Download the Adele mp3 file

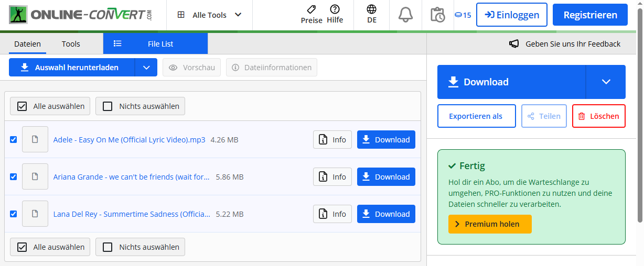click(x=386, y=140)
